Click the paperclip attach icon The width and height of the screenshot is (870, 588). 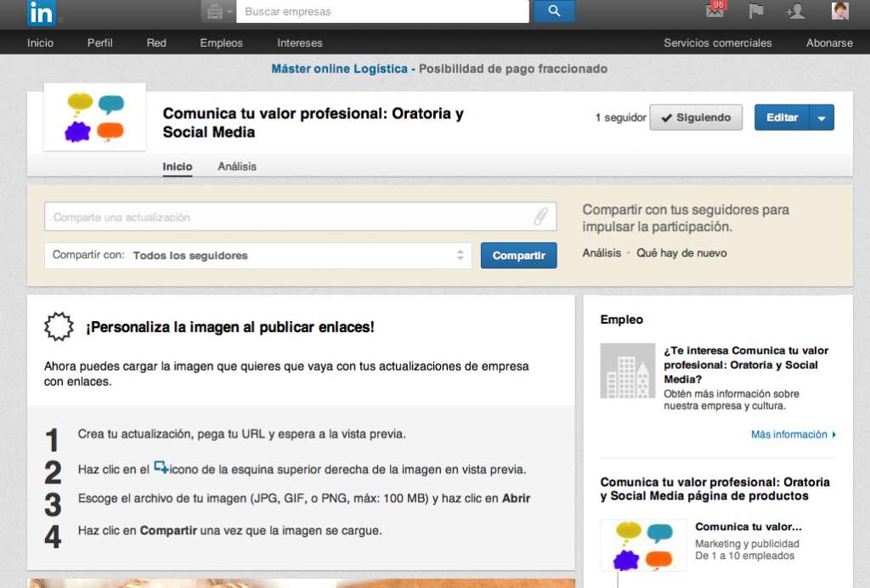540,217
